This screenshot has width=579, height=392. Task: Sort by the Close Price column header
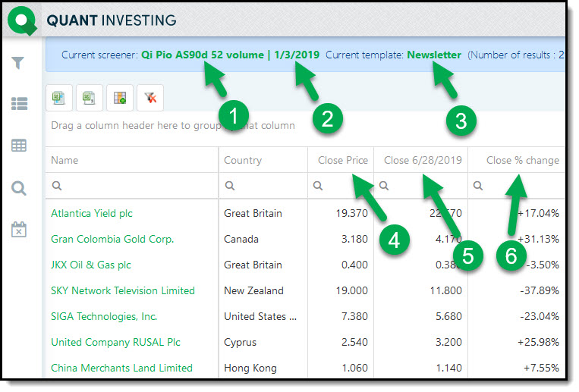click(342, 160)
